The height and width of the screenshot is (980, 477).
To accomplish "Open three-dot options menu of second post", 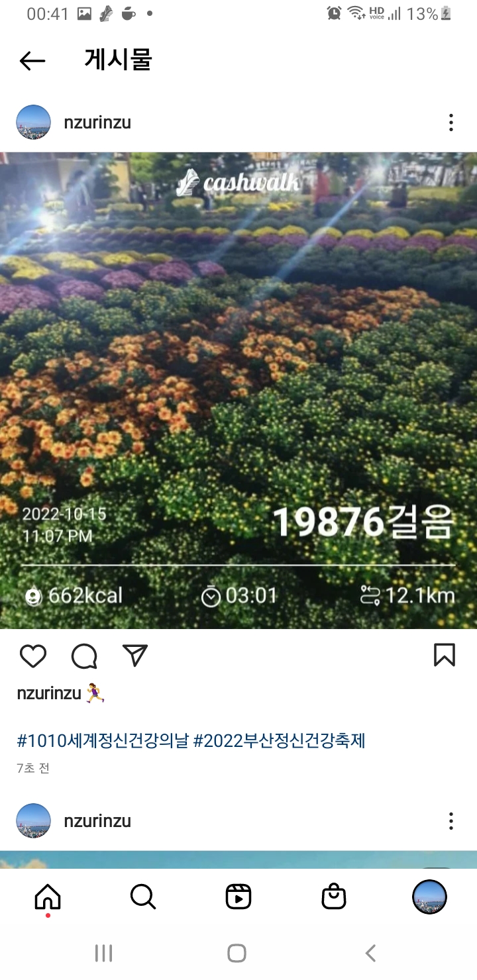I will click(x=450, y=821).
